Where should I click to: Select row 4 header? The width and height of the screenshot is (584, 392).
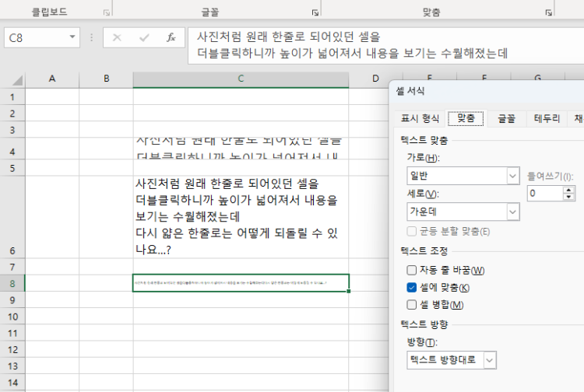tap(12, 149)
